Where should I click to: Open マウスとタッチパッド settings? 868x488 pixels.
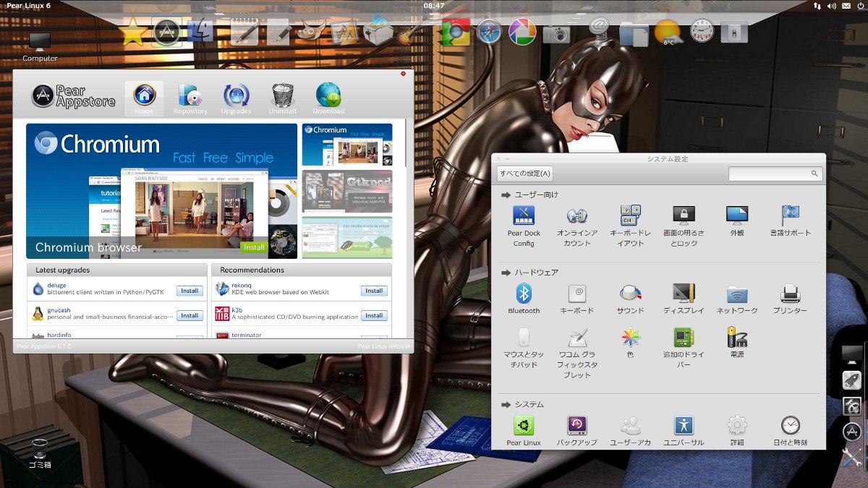[x=524, y=348]
